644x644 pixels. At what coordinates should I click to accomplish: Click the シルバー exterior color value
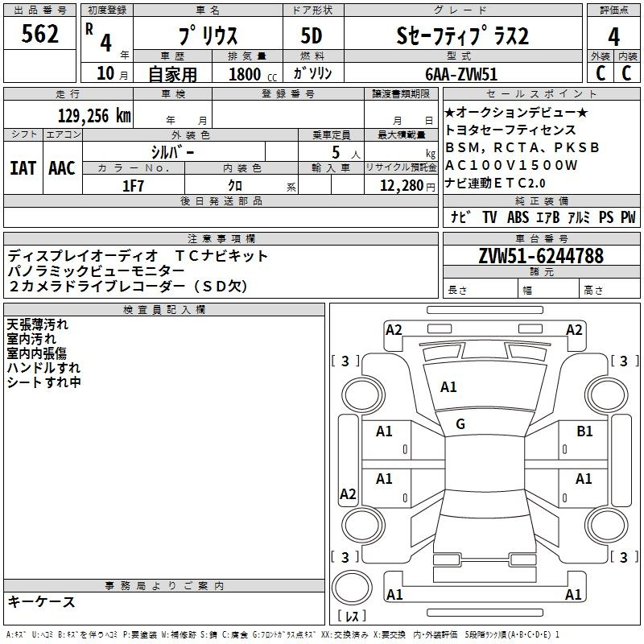coord(172,152)
